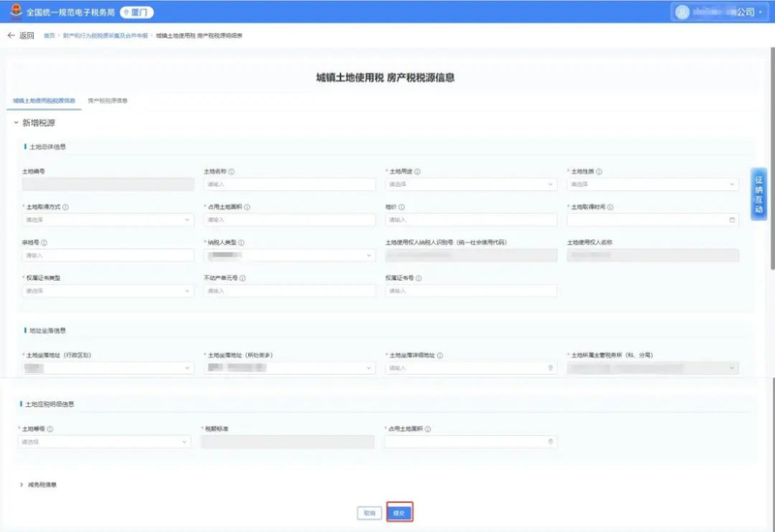Click info icon beside 宗地号

coord(44,243)
